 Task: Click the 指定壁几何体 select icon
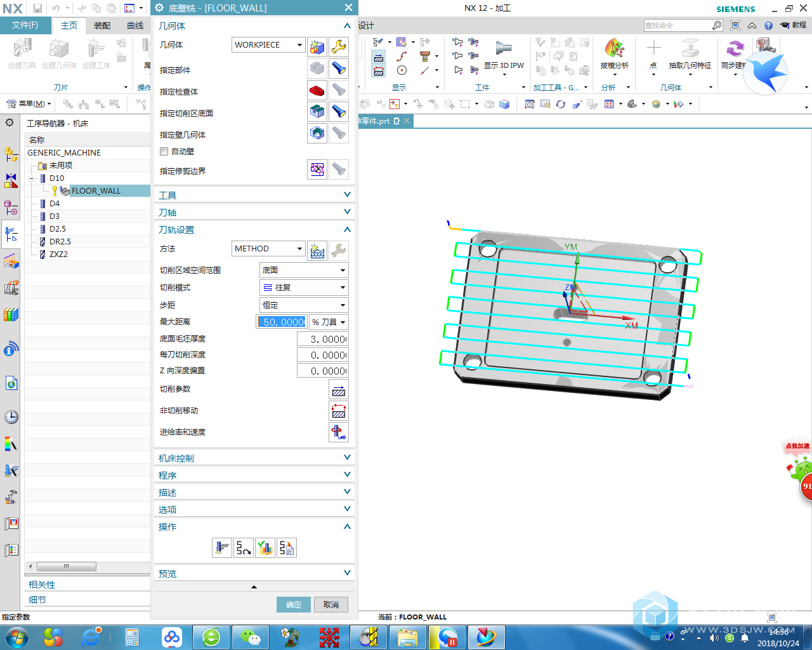pyautogui.click(x=317, y=133)
